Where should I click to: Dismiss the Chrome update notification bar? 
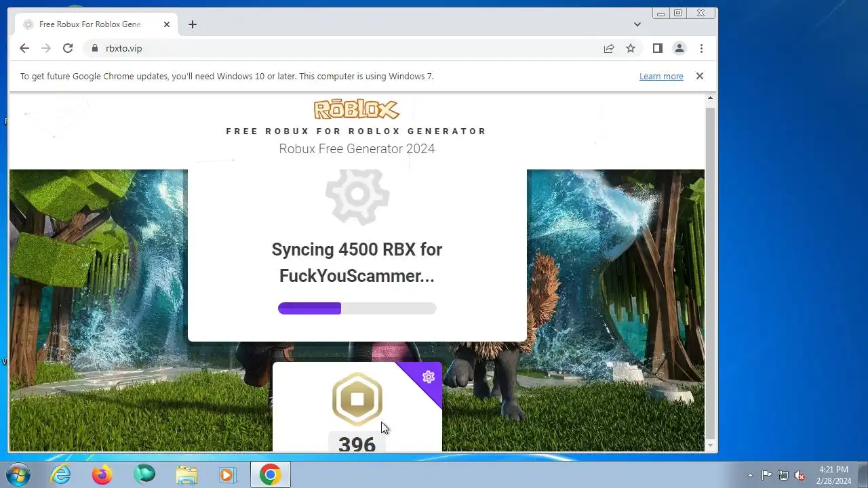click(700, 76)
